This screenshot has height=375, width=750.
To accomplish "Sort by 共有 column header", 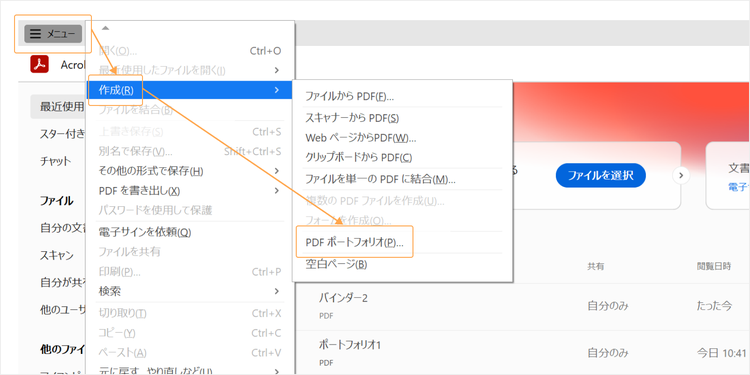I will (x=596, y=266).
